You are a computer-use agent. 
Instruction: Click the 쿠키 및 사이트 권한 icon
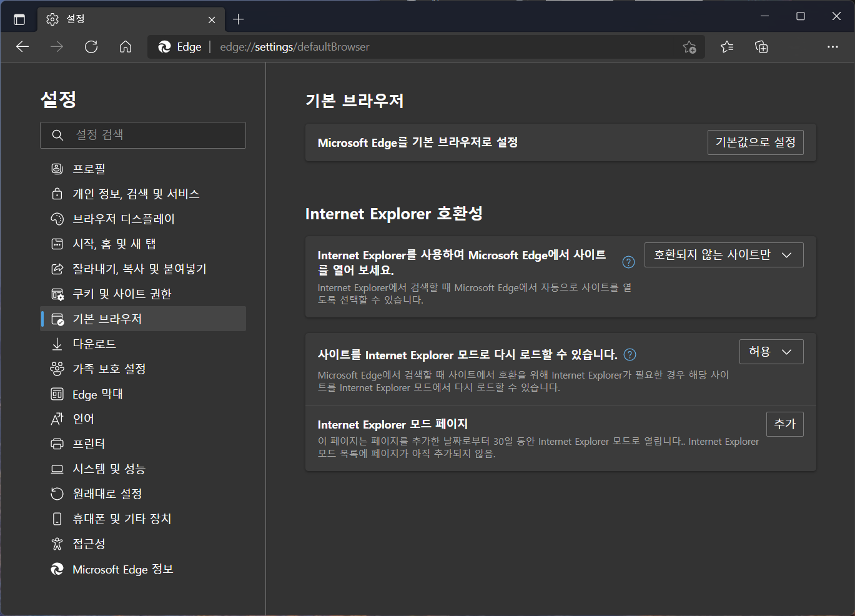coord(57,294)
